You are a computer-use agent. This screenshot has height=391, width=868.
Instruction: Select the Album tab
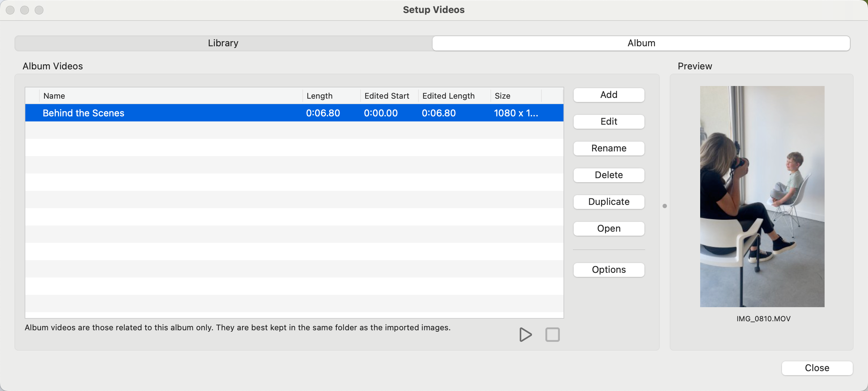point(641,43)
